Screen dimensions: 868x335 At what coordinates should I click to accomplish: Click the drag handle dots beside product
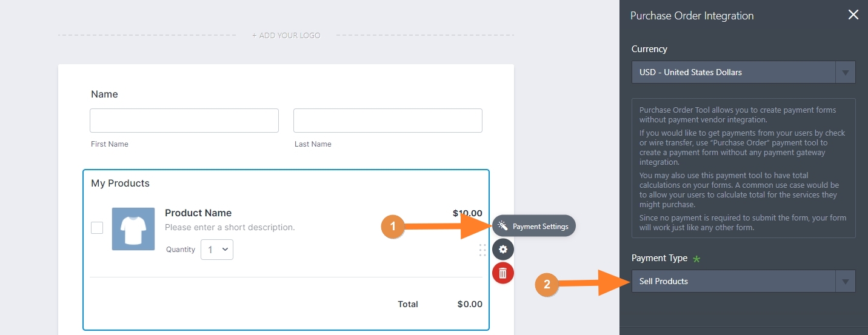(482, 250)
